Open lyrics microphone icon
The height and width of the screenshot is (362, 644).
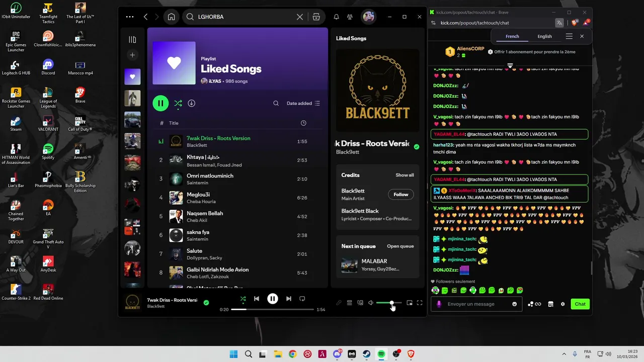coord(339,303)
